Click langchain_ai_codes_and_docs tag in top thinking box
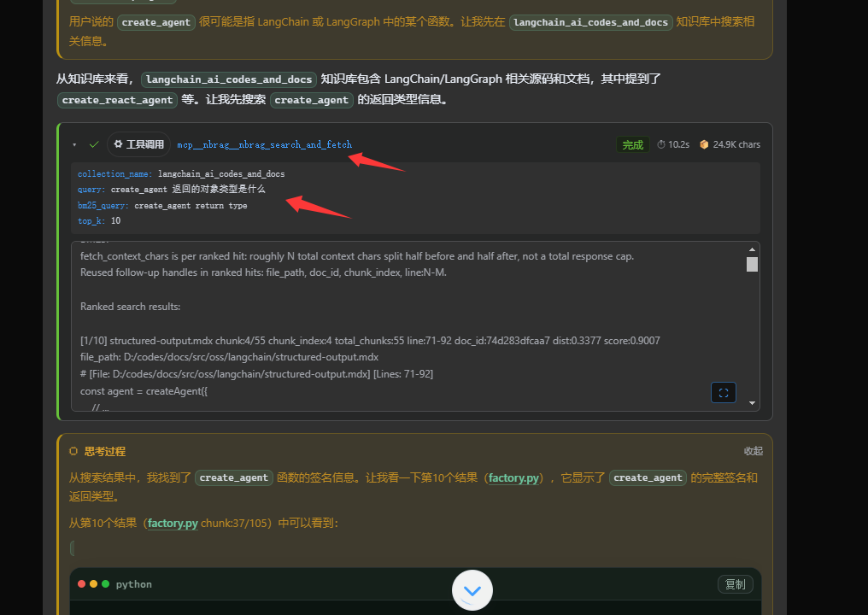868x615 pixels. click(x=590, y=23)
